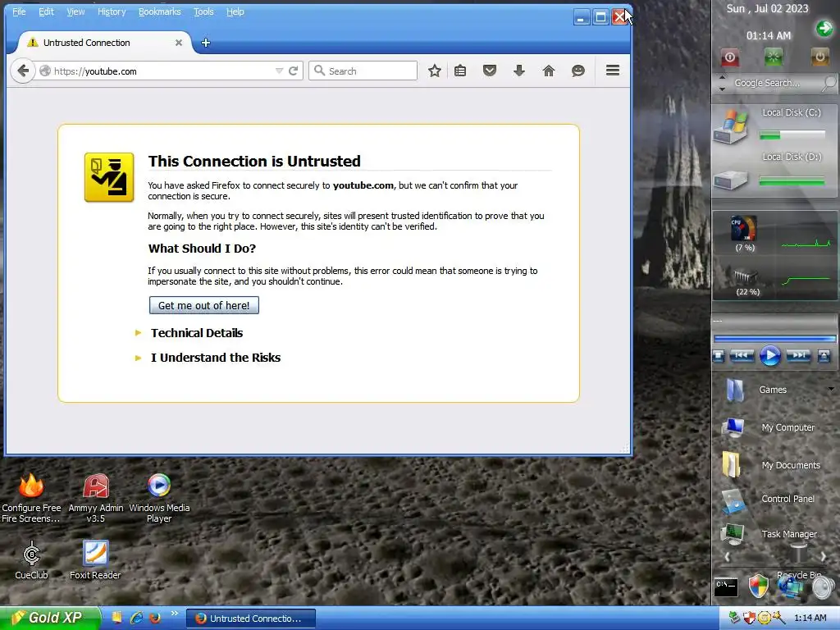840x630 pixels.
Task: Play media in the sidebar player
Action: tap(769, 356)
